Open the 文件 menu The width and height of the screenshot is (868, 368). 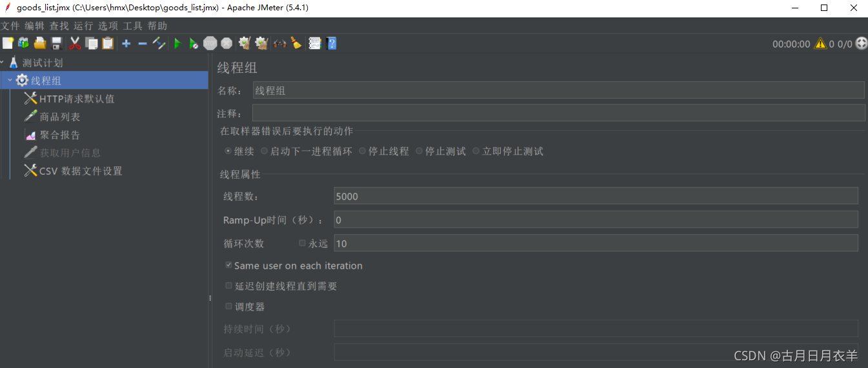click(x=10, y=26)
